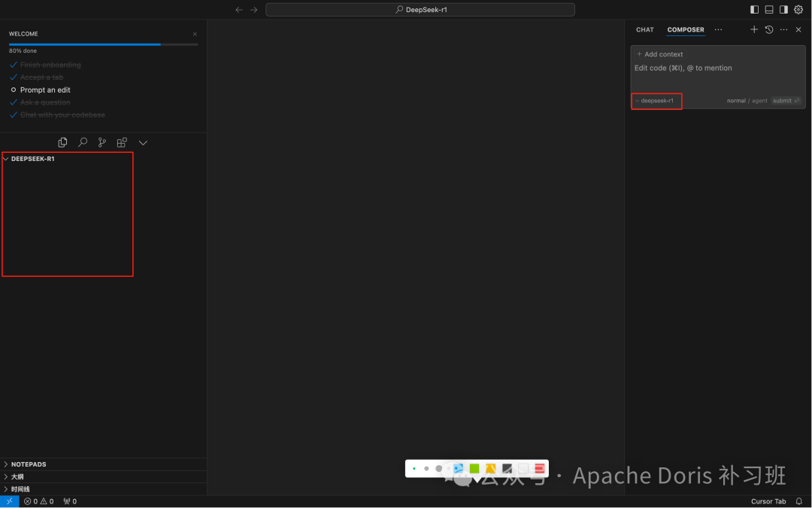Choose the small green stroke size dot

tap(414, 469)
